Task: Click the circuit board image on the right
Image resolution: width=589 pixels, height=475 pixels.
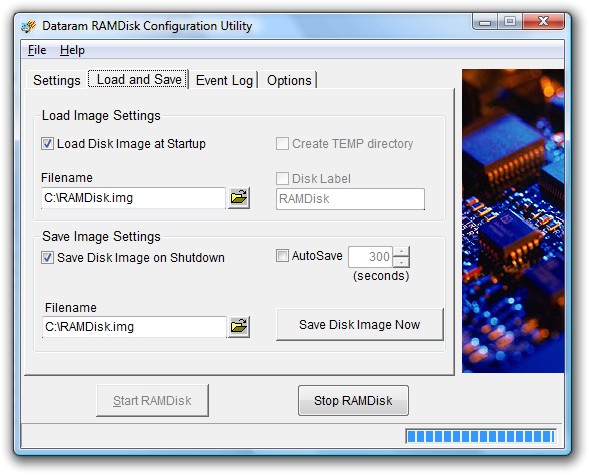Action: pos(513,221)
